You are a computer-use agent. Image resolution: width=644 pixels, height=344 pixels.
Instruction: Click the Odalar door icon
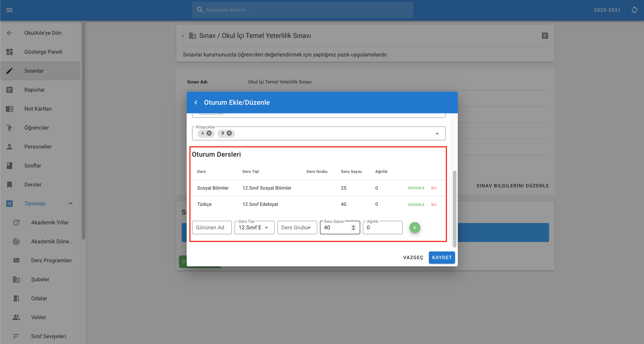pos(16,299)
